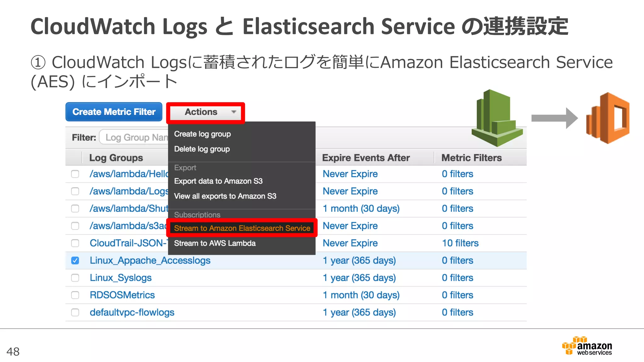Choose Delete log group from menu
The width and height of the screenshot is (644, 362).
click(202, 149)
